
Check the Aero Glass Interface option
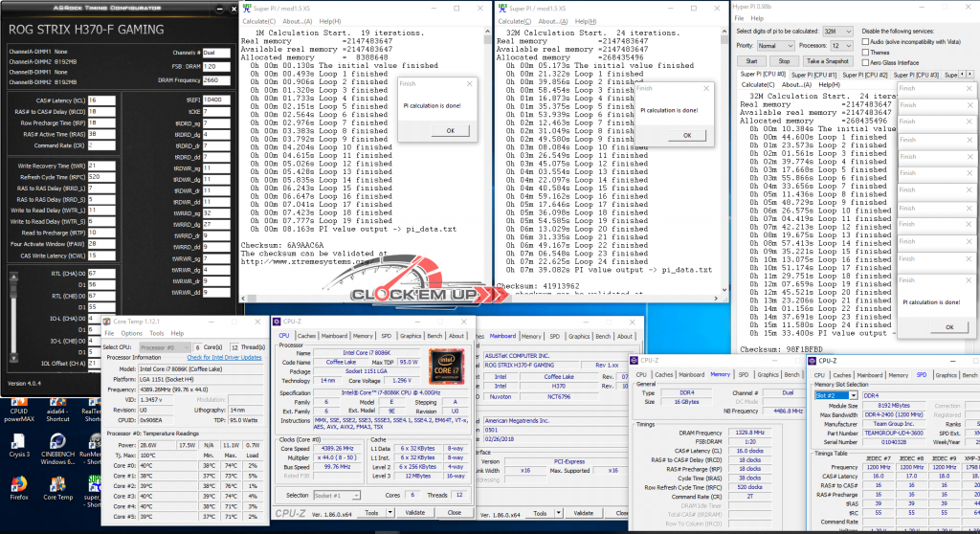865,62
